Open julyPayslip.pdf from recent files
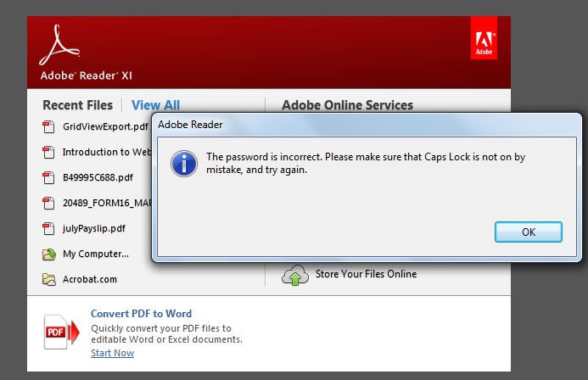The width and height of the screenshot is (588, 380). pyautogui.click(x=94, y=228)
